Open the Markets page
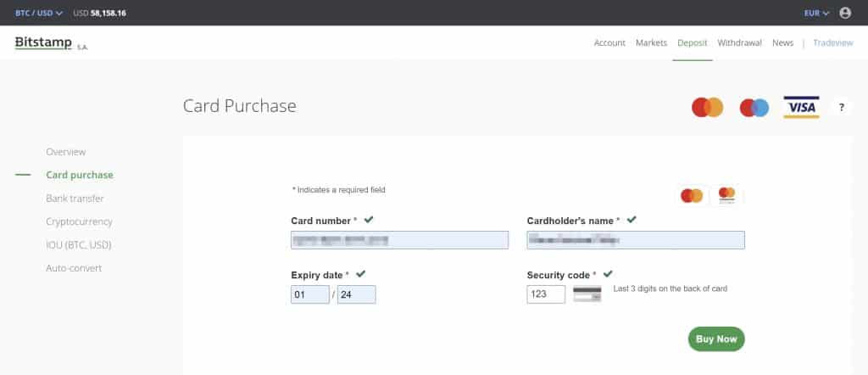 pyautogui.click(x=651, y=43)
